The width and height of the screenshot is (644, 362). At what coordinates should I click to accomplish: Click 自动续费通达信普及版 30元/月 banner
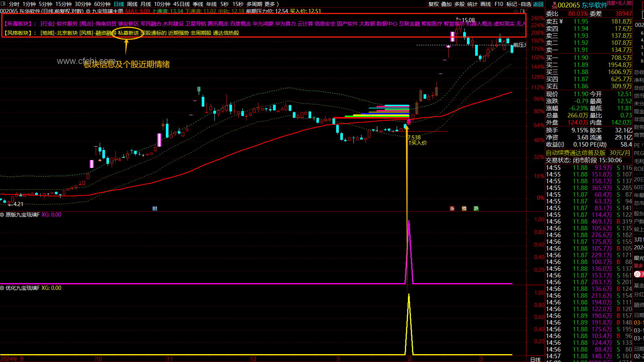pos(588,153)
